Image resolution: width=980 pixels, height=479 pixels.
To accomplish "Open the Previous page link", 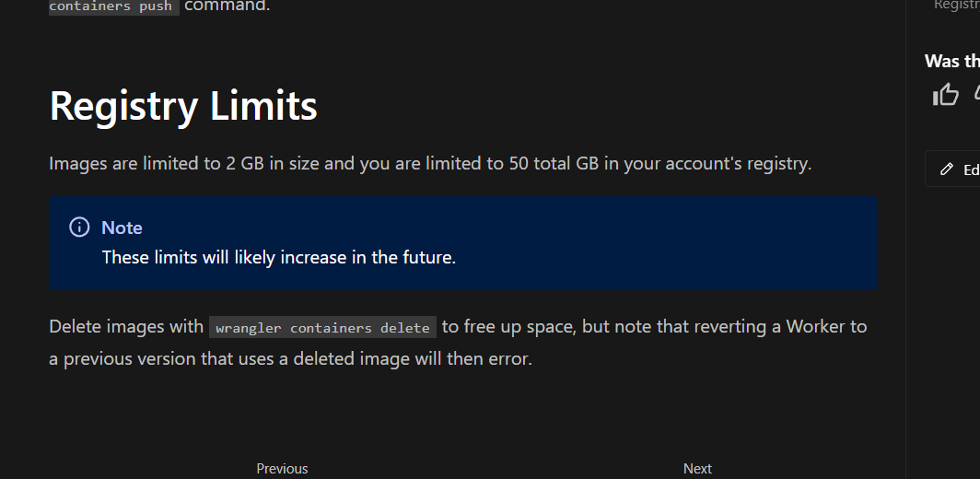I will (x=282, y=468).
